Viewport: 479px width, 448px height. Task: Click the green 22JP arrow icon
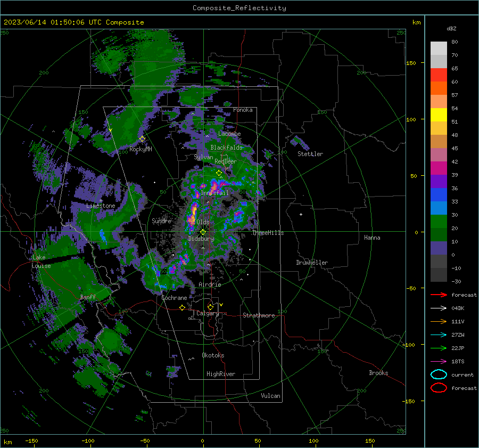pos(439,348)
